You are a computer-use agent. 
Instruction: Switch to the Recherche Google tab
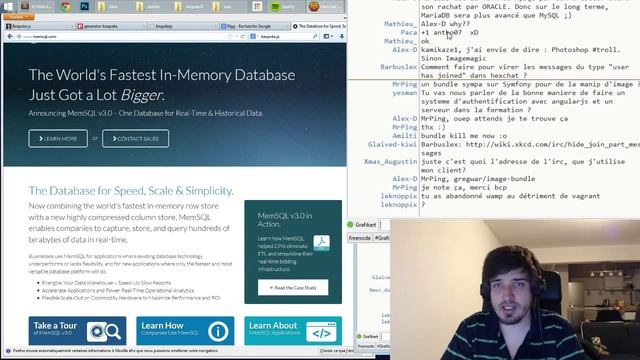254,26
